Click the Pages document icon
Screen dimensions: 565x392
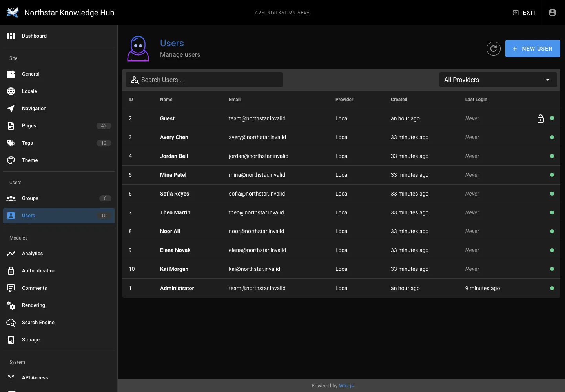coord(11,126)
